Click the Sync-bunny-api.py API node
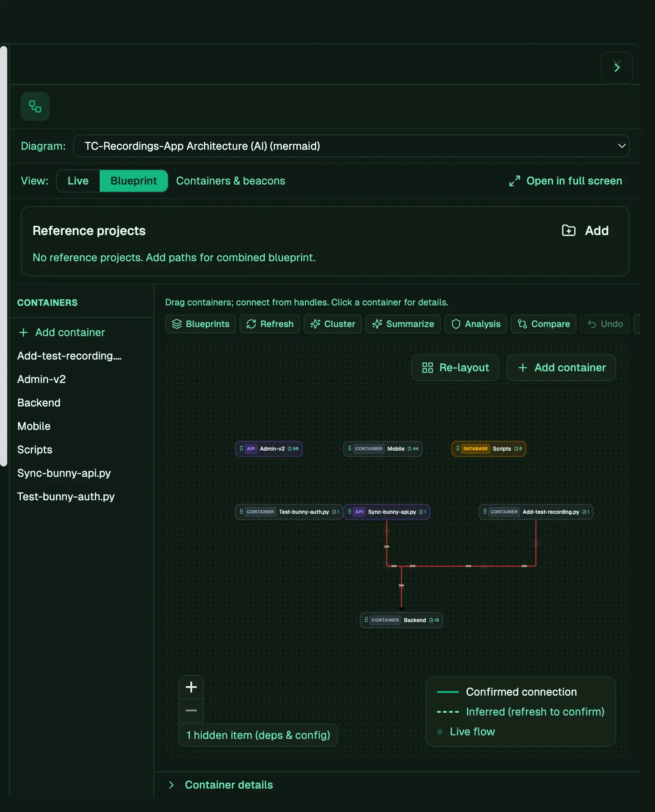The image size is (655, 812). pos(387,512)
